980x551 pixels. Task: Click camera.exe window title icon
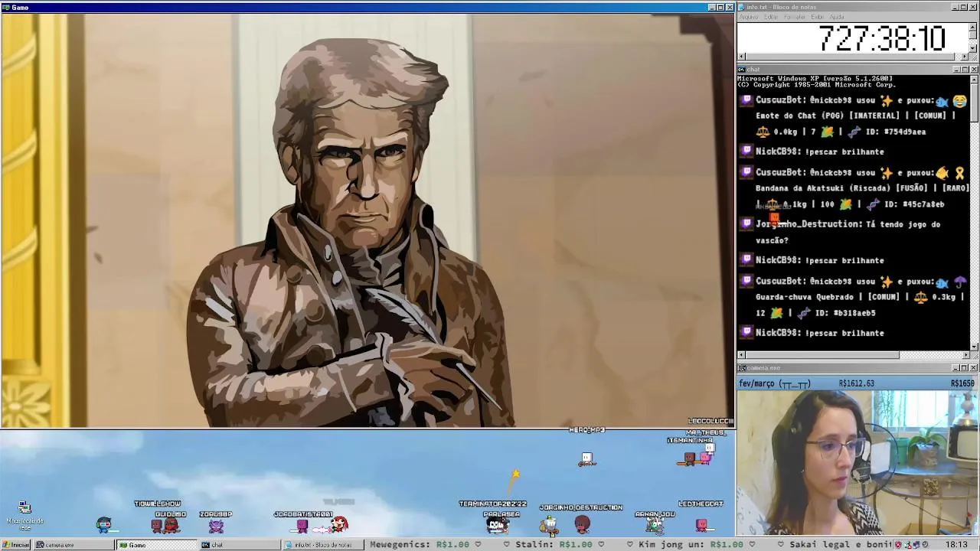[742, 368]
